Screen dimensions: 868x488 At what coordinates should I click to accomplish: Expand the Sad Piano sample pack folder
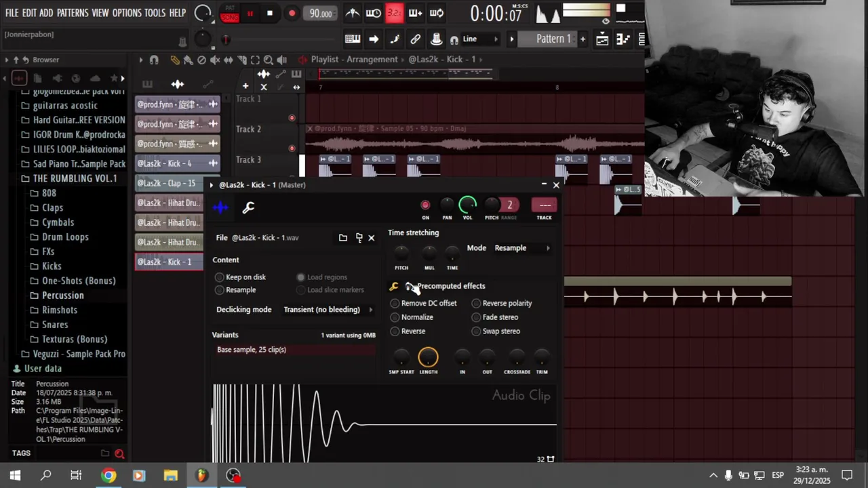coord(73,163)
